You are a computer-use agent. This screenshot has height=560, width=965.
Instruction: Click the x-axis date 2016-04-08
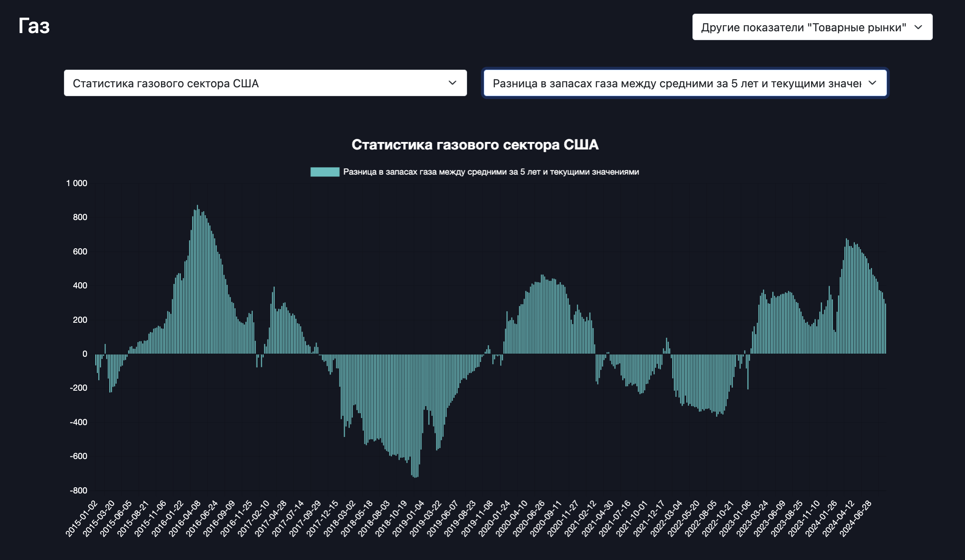[185, 519]
